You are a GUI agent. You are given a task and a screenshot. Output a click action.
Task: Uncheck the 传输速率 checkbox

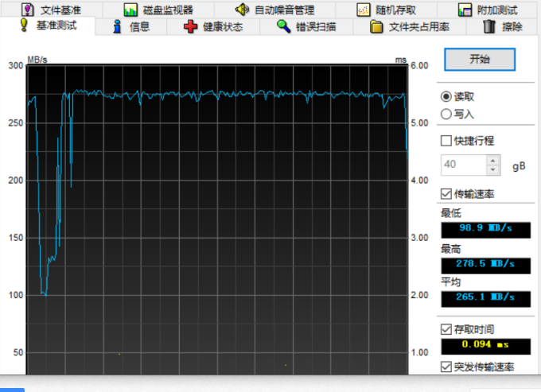pos(446,194)
